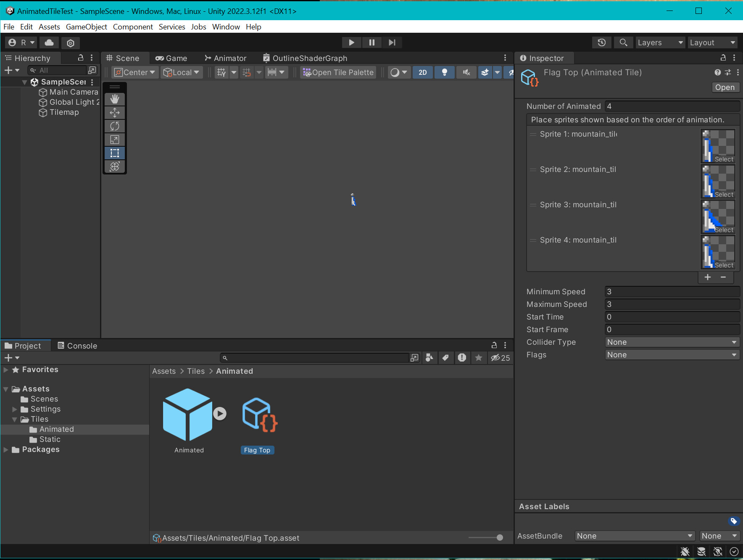Select the Rect Transform tool

[x=115, y=153]
